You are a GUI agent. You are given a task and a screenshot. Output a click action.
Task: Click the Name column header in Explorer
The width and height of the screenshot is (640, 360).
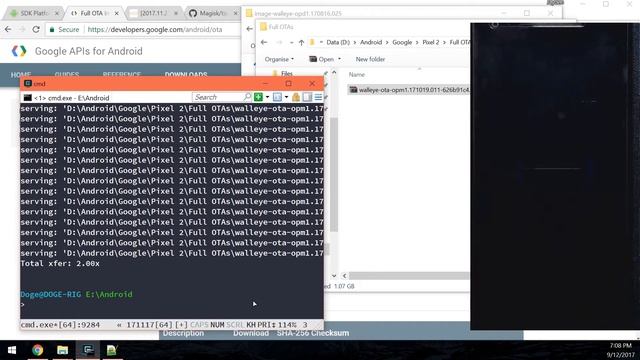(x=357, y=74)
